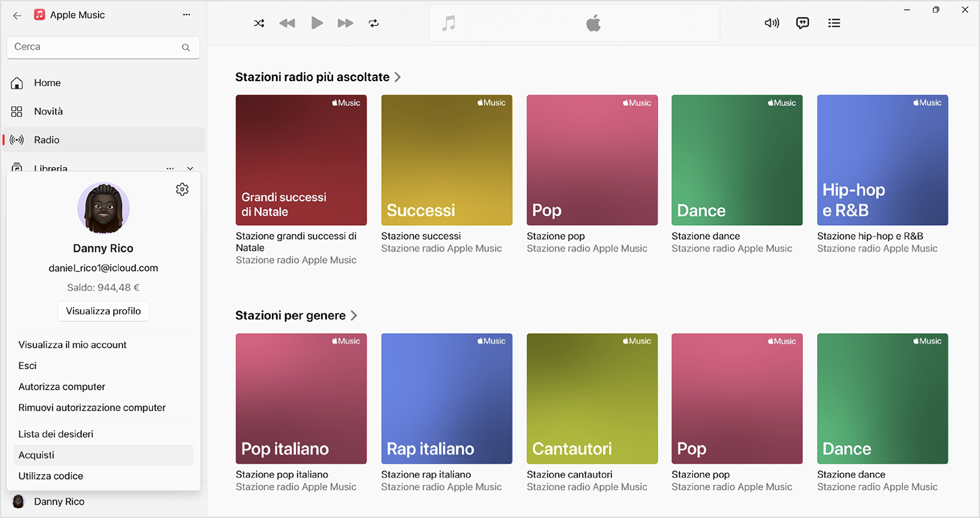The width and height of the screenshot is (980, 518).
Task: Click Stazione successi title link
Action: 421,236
